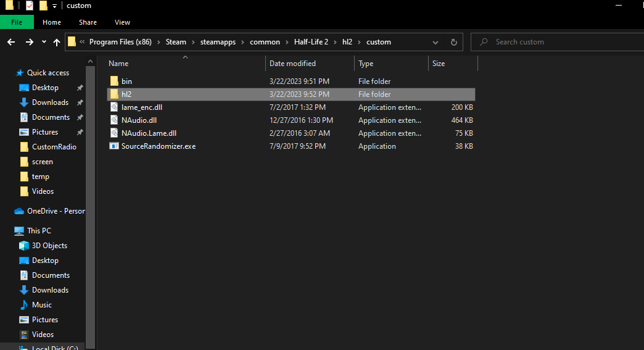
Task: Select the bin folder icon
Action: coord(114,81)
